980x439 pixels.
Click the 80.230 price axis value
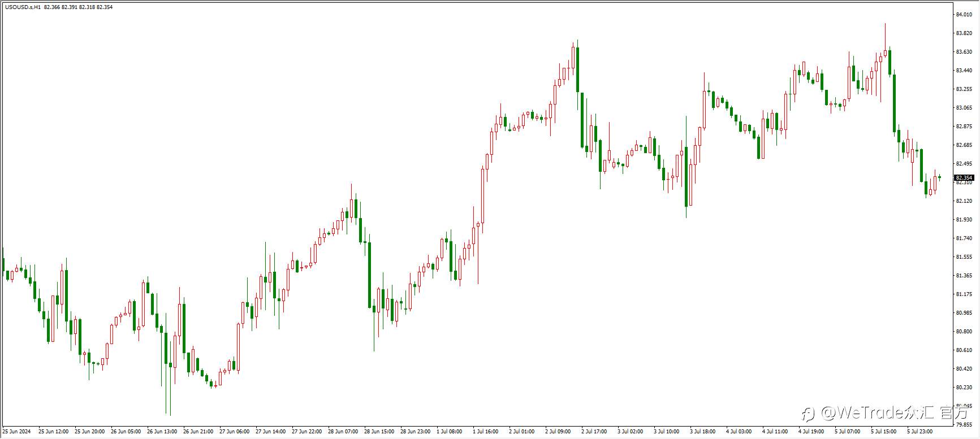pos(964,388)
